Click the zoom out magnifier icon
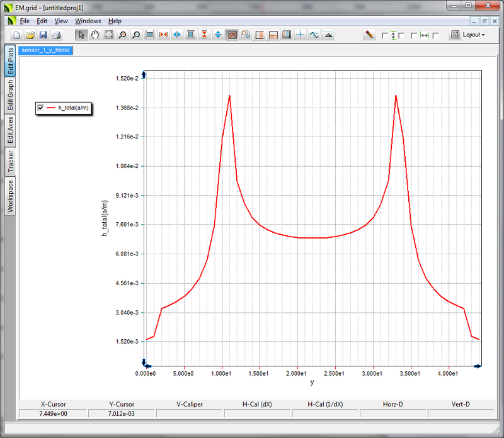 136,35
